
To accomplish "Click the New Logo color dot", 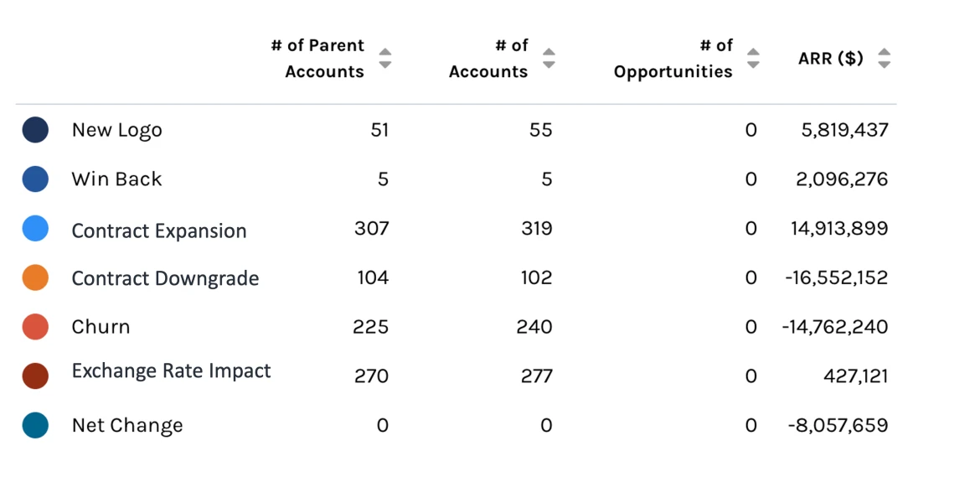I will click(x=35, y=130).
